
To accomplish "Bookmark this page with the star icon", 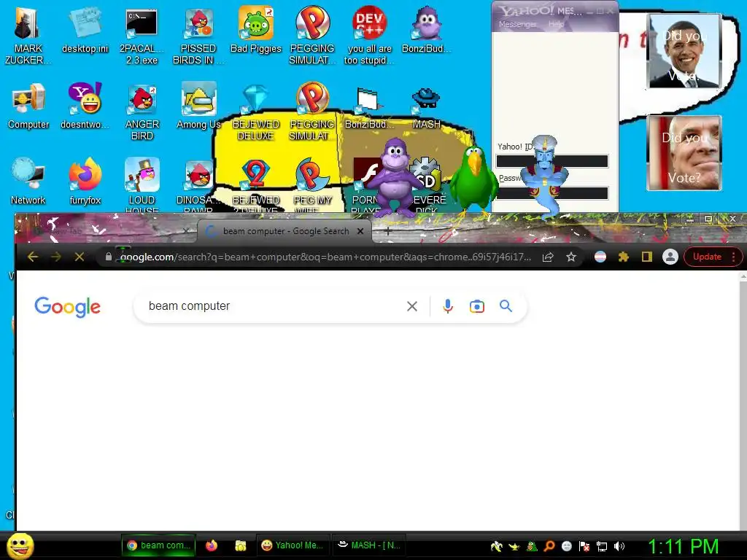I will (x=571, y=257).
